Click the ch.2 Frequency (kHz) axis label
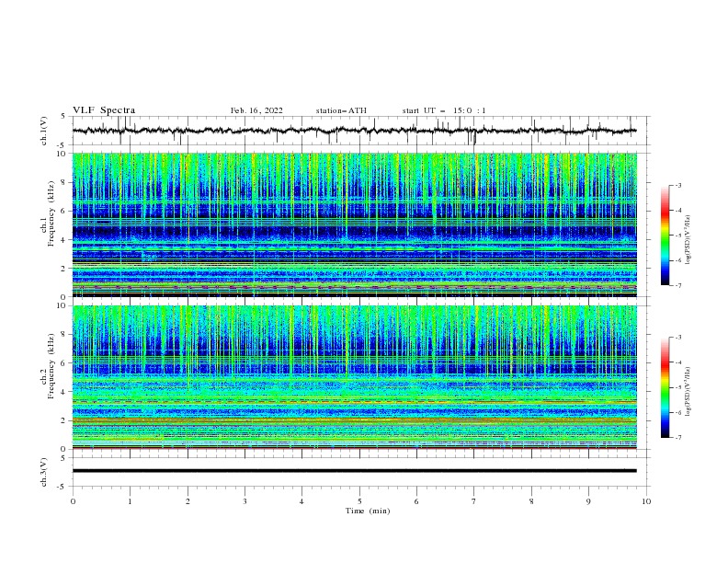 (47, 366)
